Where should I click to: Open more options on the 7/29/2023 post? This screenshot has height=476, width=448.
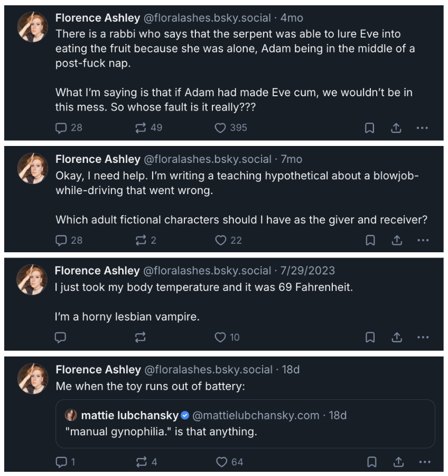[x=423, y=337]
